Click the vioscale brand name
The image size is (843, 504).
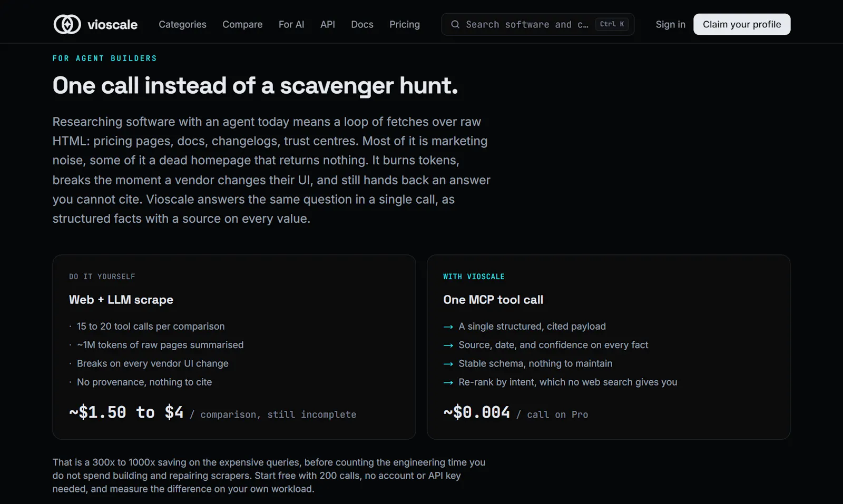[x=112, y=24]
